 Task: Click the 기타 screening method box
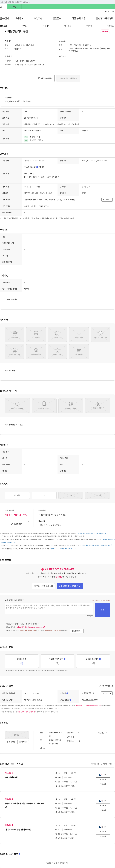[98, 495]
